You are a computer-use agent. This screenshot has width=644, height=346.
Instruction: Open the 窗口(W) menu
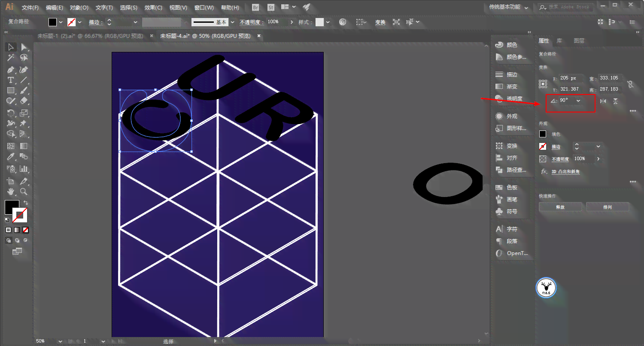(204, 7)
